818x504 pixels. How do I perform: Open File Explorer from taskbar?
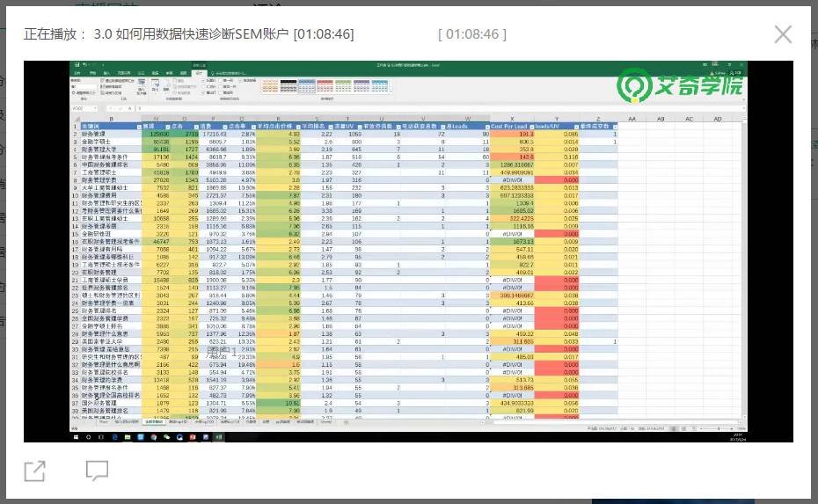coord(128,436)
